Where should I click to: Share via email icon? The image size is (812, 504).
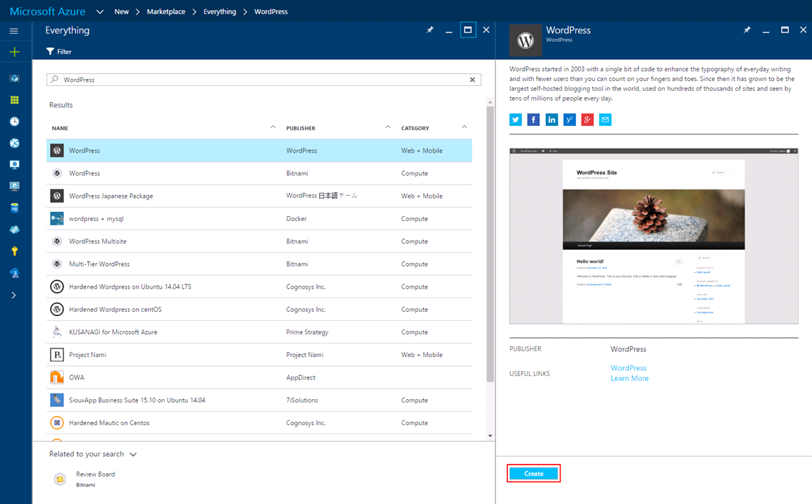pos(606,120)
